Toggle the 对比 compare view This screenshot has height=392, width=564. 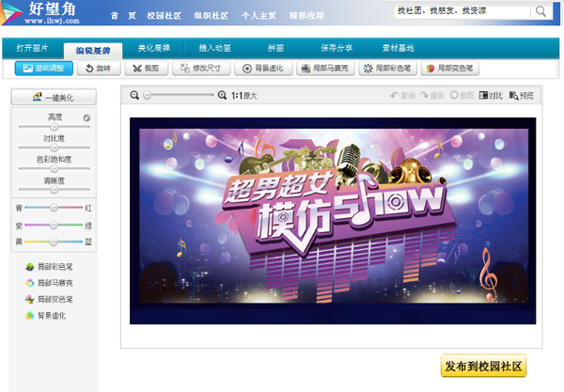pyautogui.click(x=490, y=96)
